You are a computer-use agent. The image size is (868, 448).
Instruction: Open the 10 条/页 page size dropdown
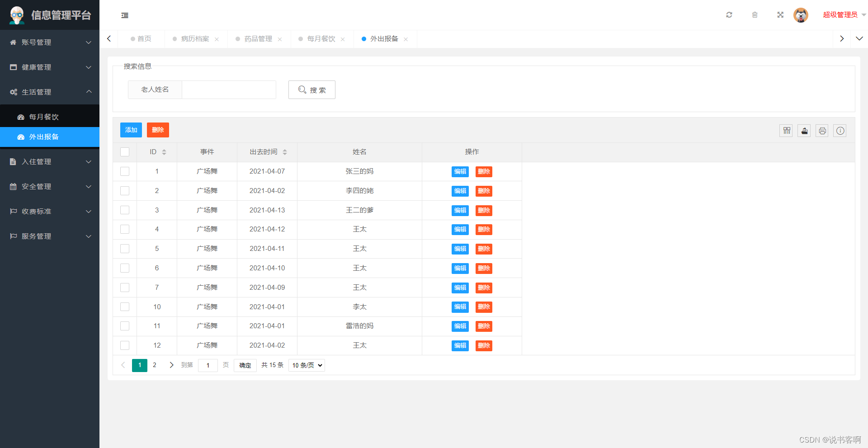coord(307,365)
